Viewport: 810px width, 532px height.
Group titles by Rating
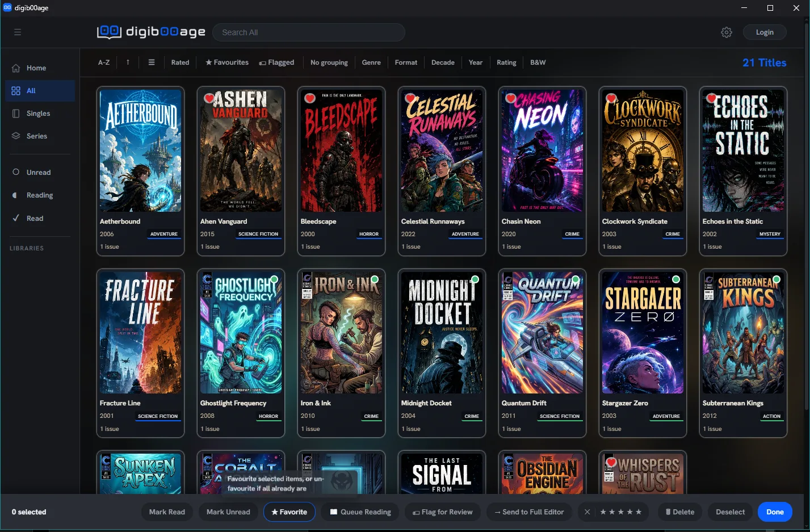point(506,62)
